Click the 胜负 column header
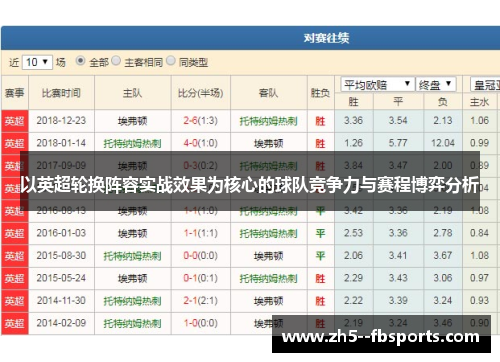500x362 pixels. point(320,93)
